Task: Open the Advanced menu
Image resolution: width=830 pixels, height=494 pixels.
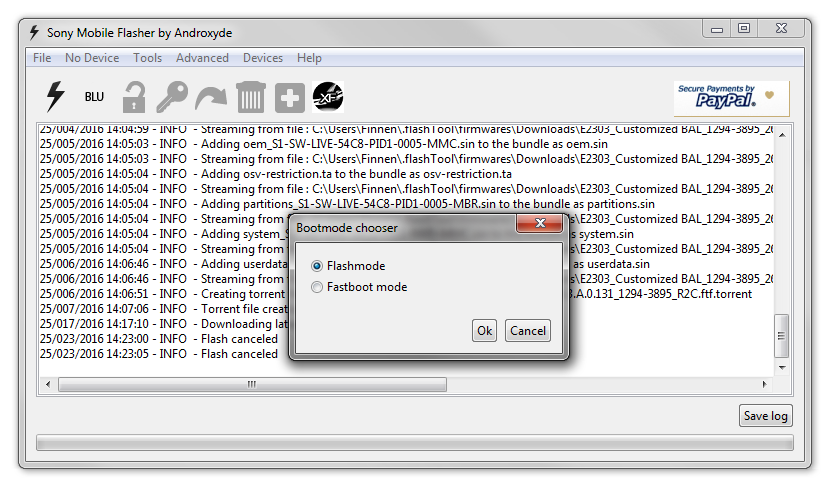Action: (x=202, y=58)
